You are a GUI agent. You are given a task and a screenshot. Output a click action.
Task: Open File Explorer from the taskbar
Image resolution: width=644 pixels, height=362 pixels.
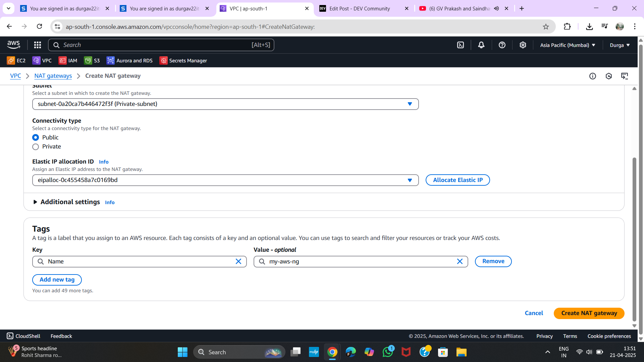click(462, 352)
